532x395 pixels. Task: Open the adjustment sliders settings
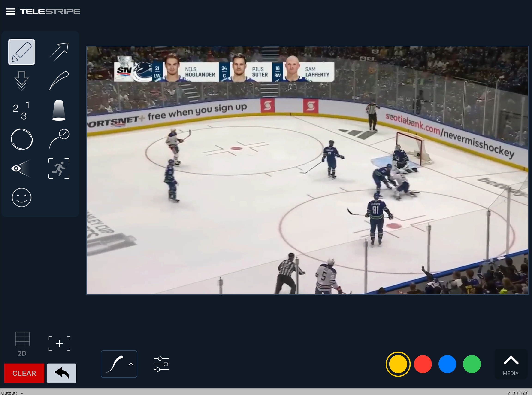coord(162,364)
